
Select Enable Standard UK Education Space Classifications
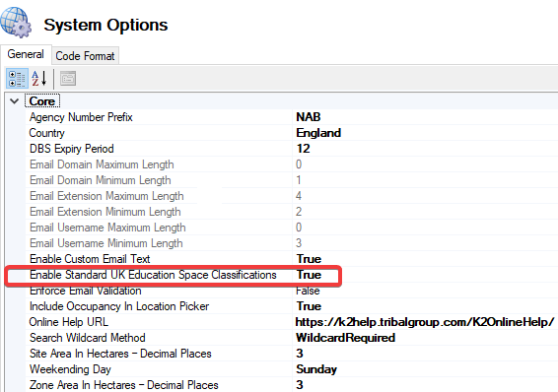tap(153, 275)
